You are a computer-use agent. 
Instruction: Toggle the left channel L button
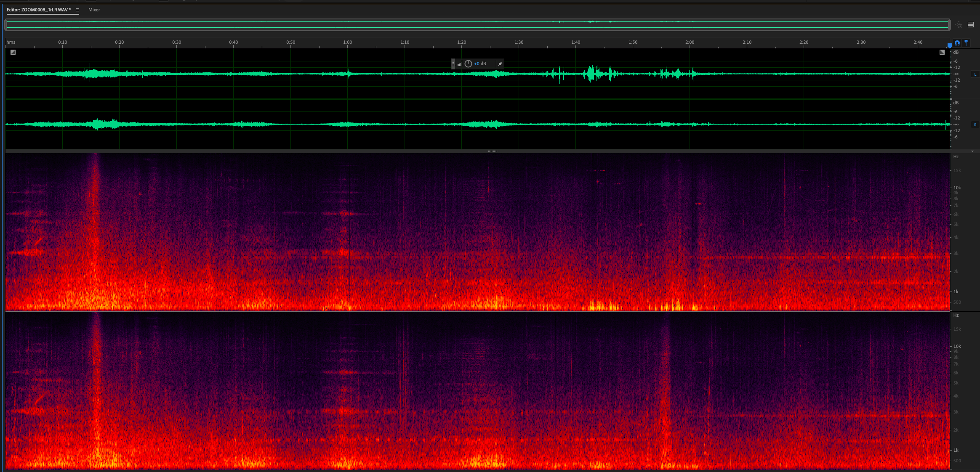tap(975, 74)
